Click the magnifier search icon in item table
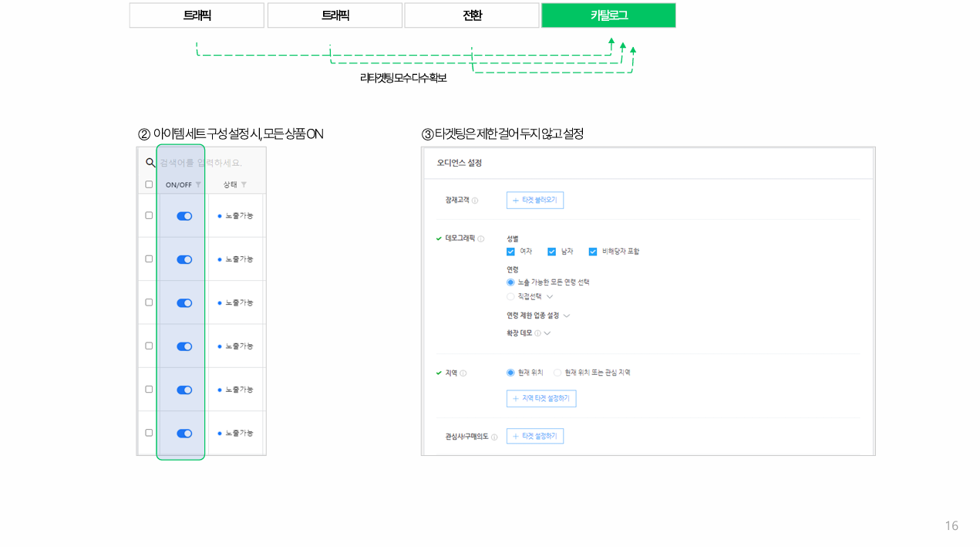The height and width of the screenshot is (547, 980). [150, 163]
